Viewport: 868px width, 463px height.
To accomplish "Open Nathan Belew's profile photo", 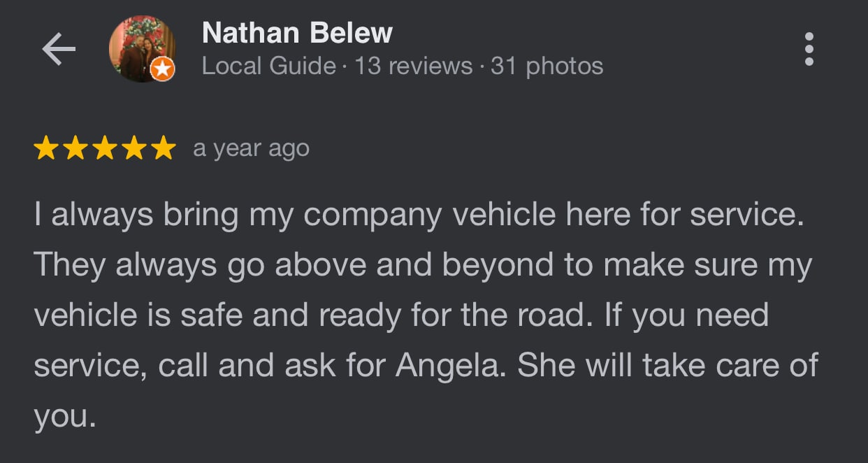I will [140, 48].
